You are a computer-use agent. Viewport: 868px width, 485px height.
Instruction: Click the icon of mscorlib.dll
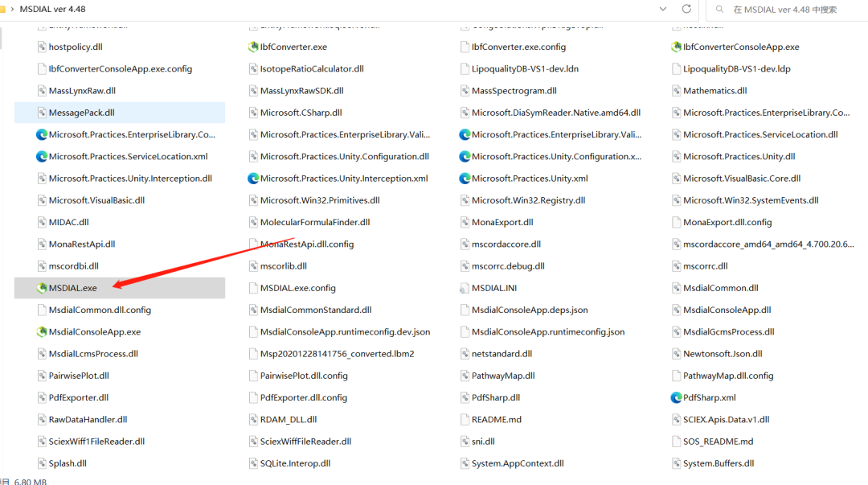(253, 266)
